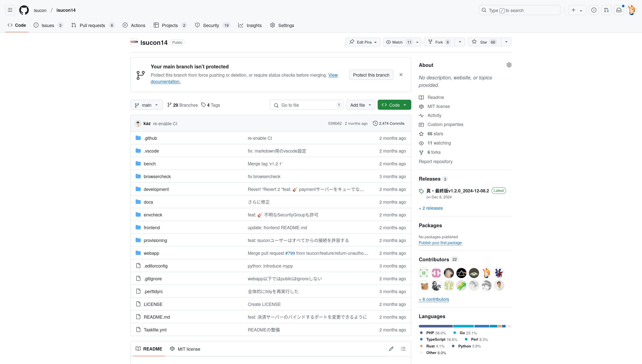Open the MIT license tab
The width and height of the screenshot is (642, 364).
tap(185, 349)
